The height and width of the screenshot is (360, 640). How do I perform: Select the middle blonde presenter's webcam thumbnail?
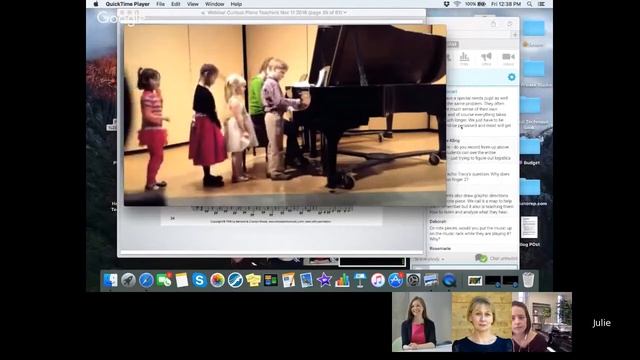[482, 322]
